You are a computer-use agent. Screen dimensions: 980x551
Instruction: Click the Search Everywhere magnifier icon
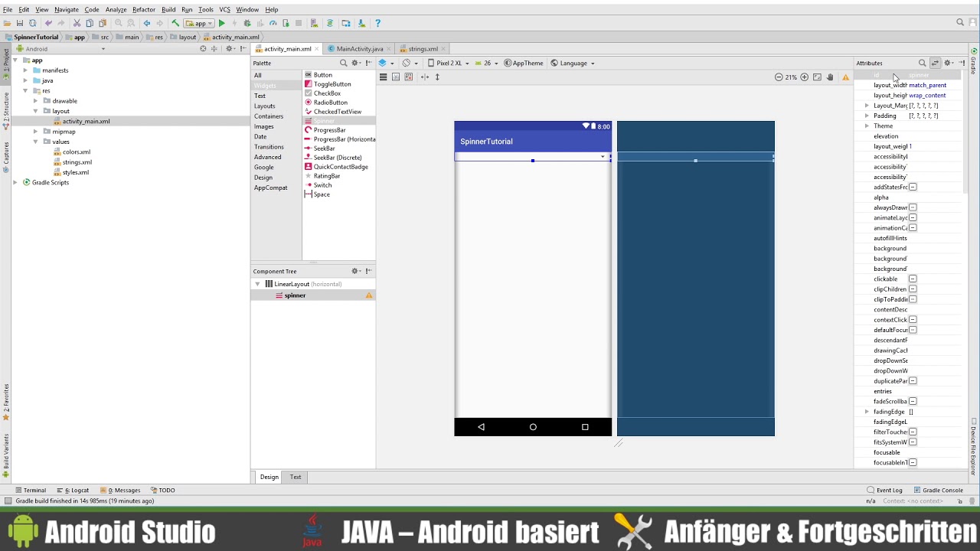(960, 23)
